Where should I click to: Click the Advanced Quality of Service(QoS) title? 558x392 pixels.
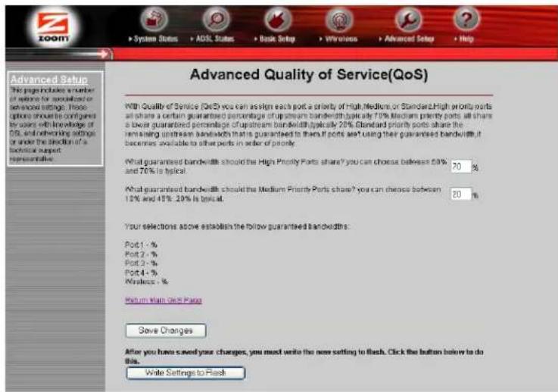[x=309, y=75]
